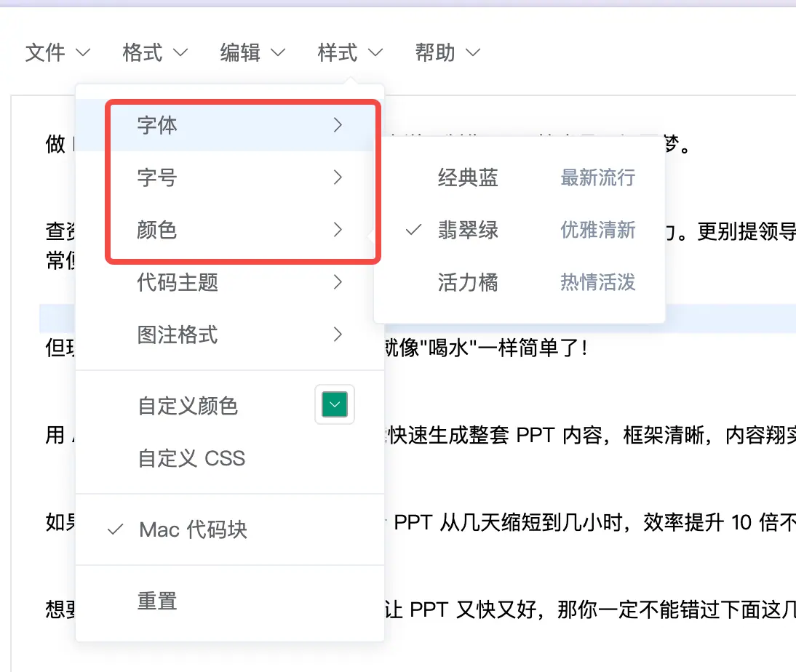Click the text 更别提领导 in the editor
Viewport: 796px width, 672px height.
[747, 232]
